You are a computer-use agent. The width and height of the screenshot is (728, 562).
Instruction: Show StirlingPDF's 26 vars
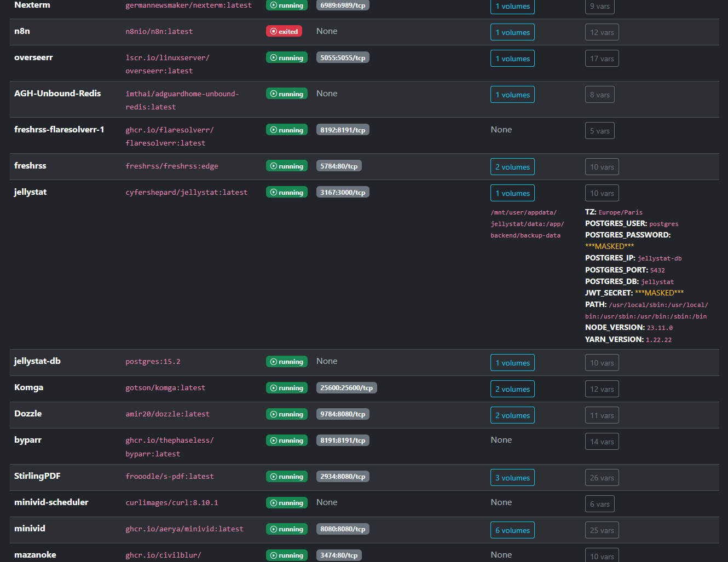pos(602,478)
